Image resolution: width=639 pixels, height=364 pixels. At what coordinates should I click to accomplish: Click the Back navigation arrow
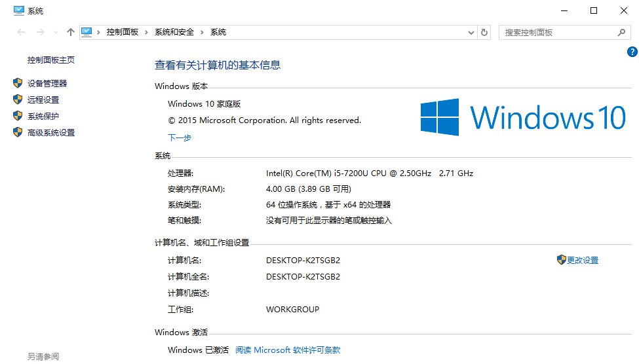pyautogui.click(x=21, y=32)
